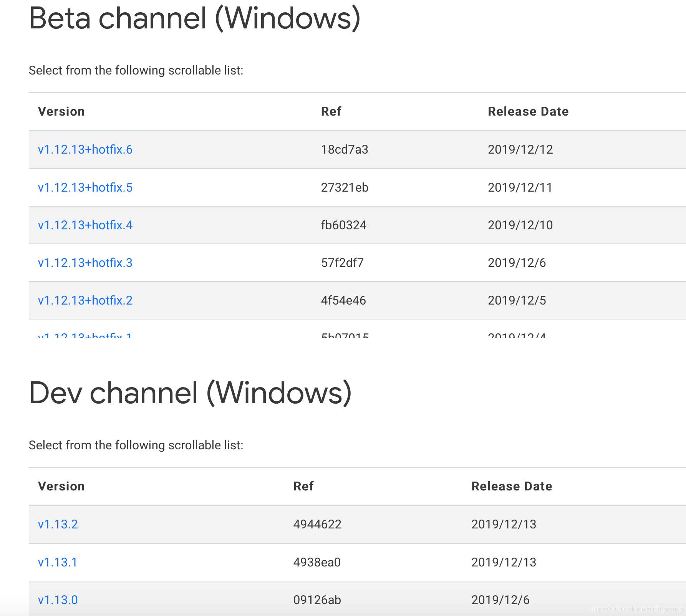Select the v1.12.13+hotfix.3 version link
Image resolution: width=686 pixels, height=616 pixels.
tap(85, 263)
